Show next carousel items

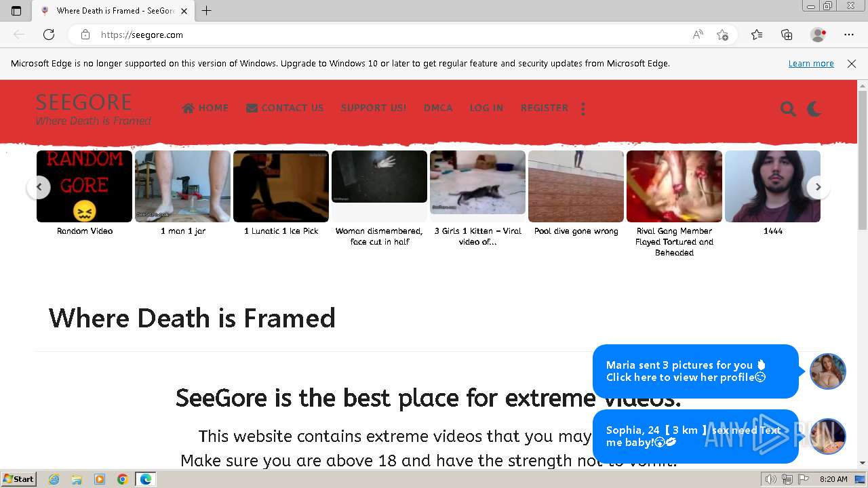tap(818, 187)
